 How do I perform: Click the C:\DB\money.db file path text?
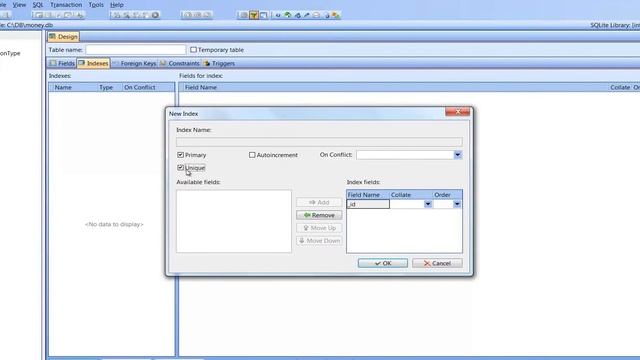30,25
